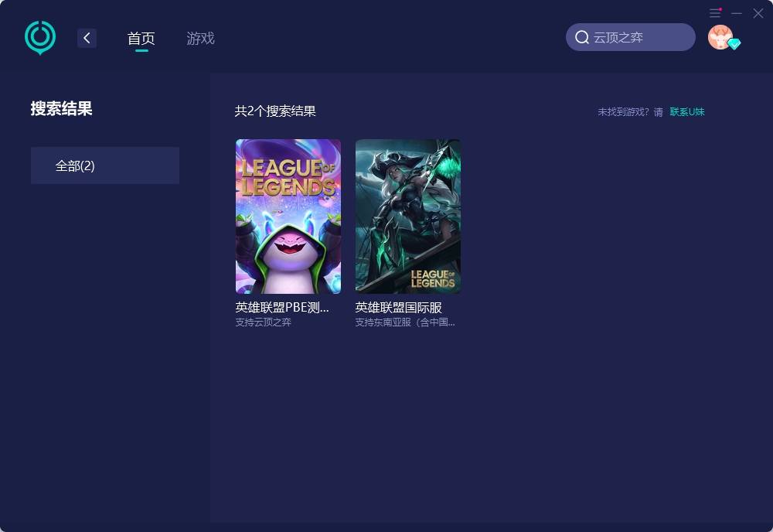Click the 英雄联盟PBE测... title text
Screen dimensions: 773x532
(282, 308)
